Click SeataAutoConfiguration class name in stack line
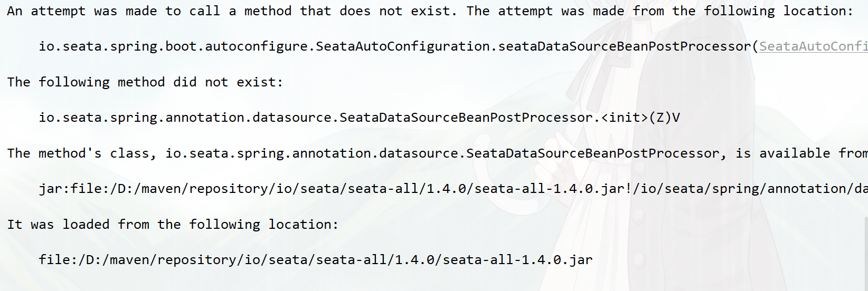The width and height of the screenshot is (868, 291). (403, 46)
